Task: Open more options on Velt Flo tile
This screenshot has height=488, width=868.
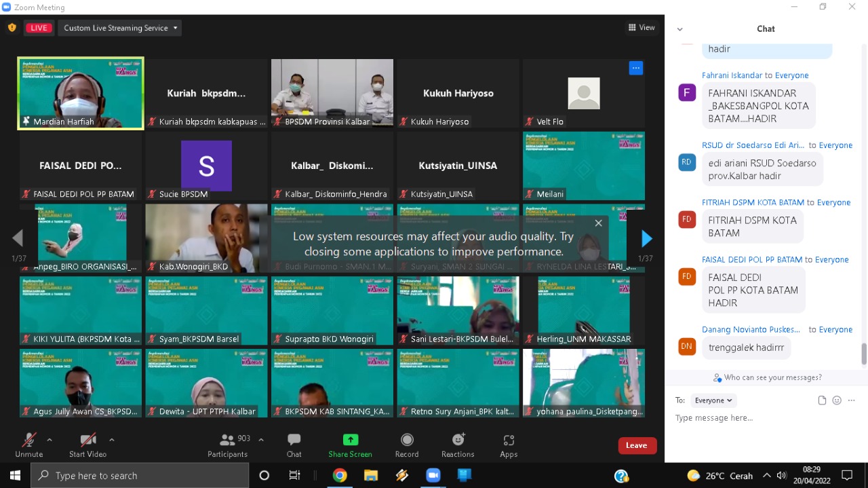Action: point(635,68)
